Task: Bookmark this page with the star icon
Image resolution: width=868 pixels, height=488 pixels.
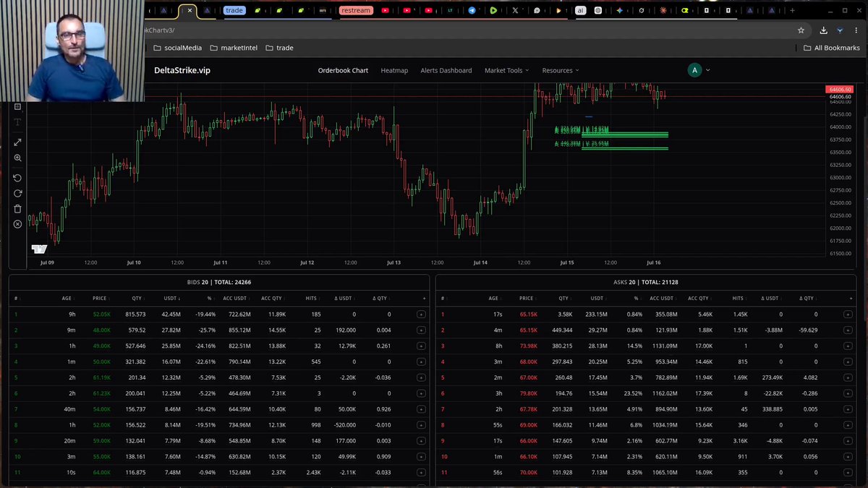Action: point(801,30)
